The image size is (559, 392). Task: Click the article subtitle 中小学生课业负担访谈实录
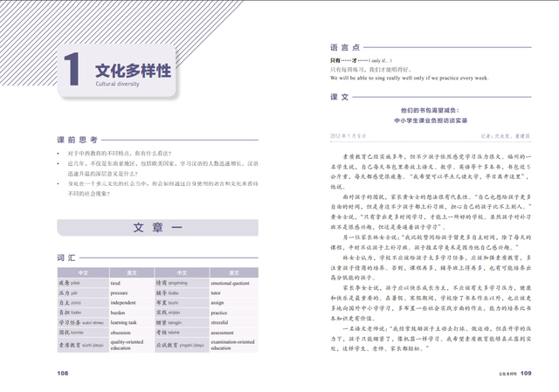point(431,120)
